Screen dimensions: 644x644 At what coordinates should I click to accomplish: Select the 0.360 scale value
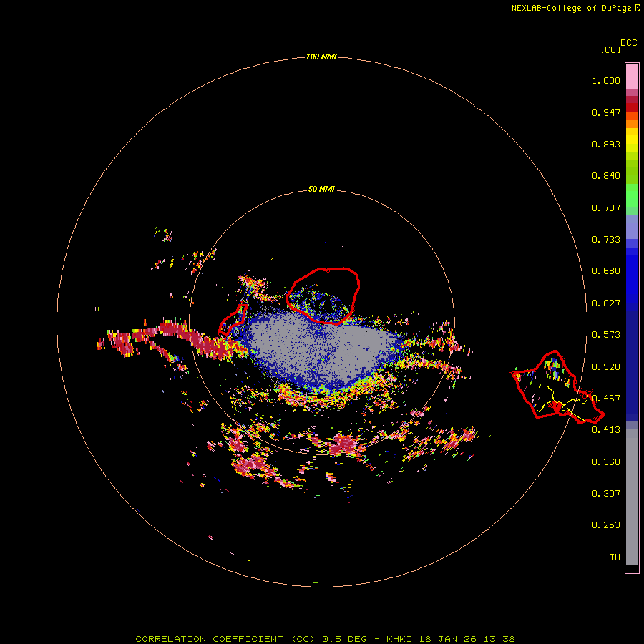tap(606, 462)
